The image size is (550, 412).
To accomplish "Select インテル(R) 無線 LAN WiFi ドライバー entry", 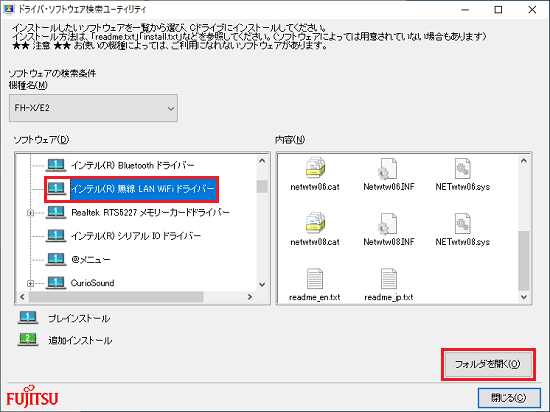I will tap(143, 189).
